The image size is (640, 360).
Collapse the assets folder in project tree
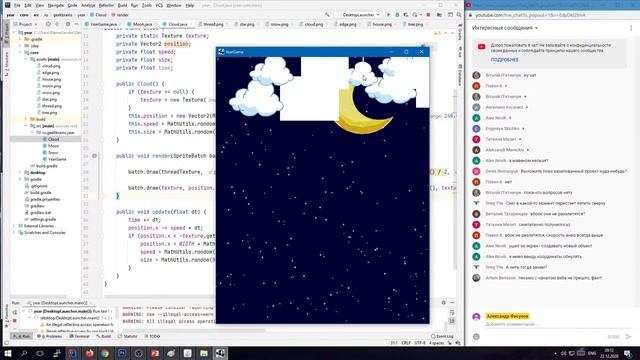27,59
